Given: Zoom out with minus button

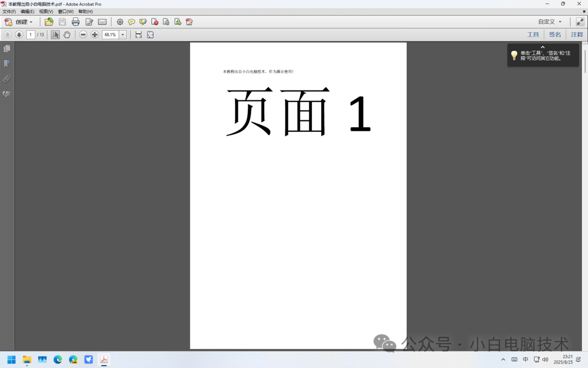Looking at the screenshot, I should tap(83, 34).
